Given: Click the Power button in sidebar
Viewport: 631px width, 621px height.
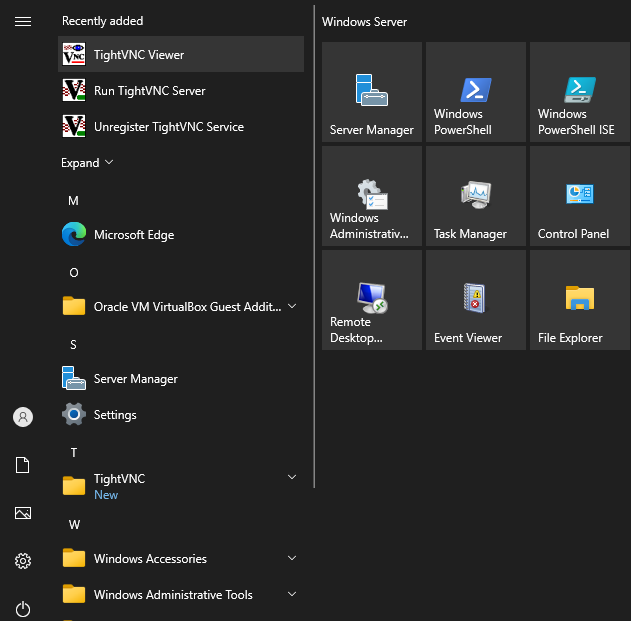Looking at the screenshot, I should coord(23,609).
